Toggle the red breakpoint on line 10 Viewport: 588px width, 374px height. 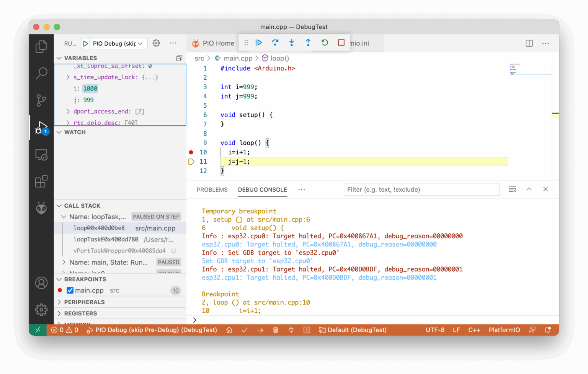[191, 152]
